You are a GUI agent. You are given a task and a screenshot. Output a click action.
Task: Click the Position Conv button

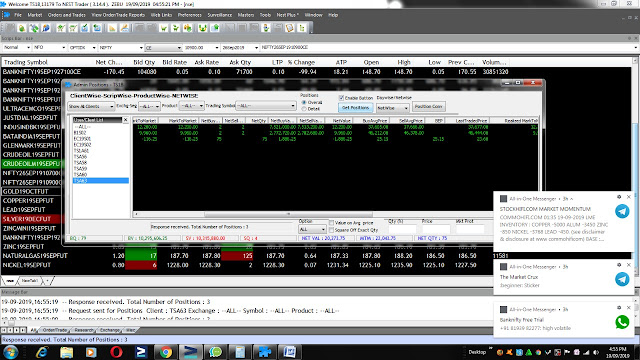click(x=429, y=107)
